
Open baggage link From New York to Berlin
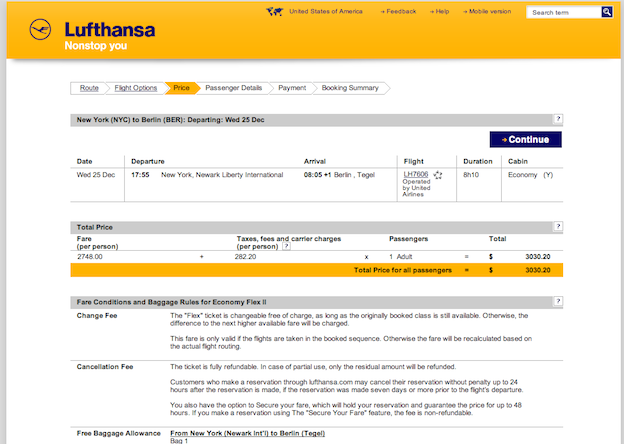pyautogui.click(x=248, y=433)
